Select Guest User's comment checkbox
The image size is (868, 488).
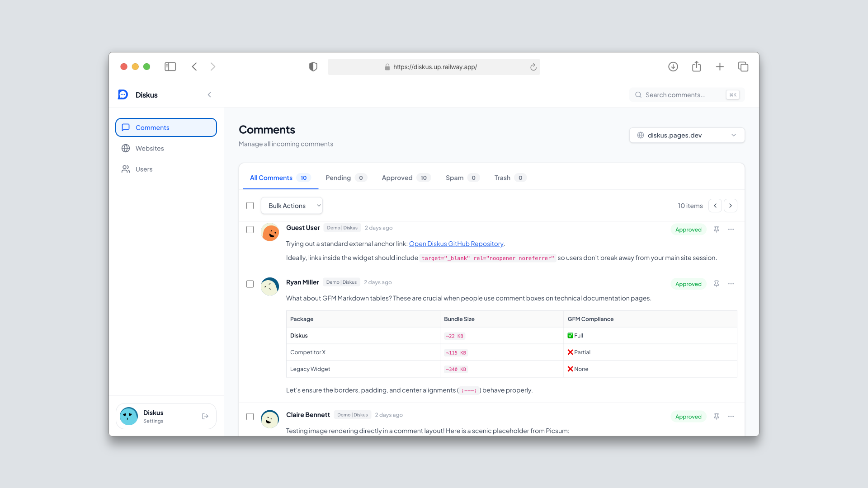pyautogui.click(x=250, y=230)
